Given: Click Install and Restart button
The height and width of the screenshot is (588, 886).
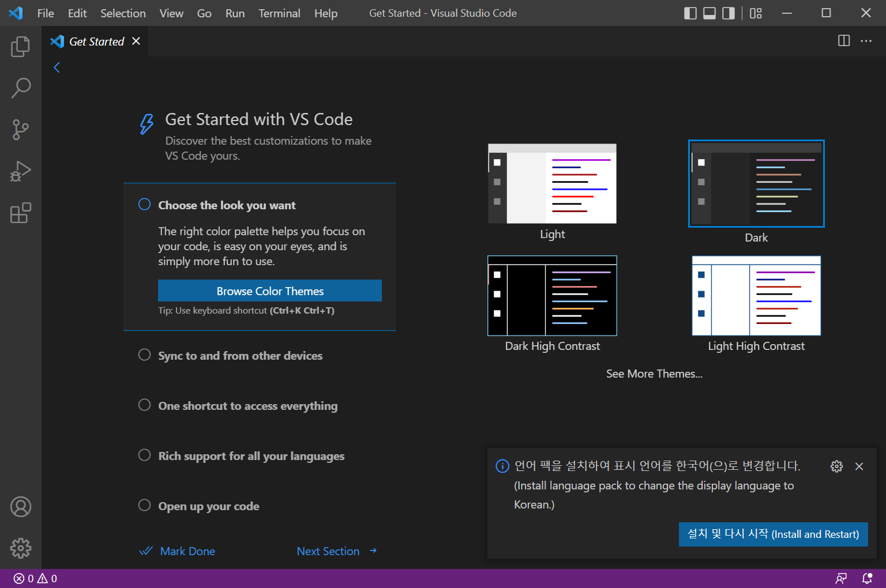Looking at the screenshot, I should pos(773,534).
